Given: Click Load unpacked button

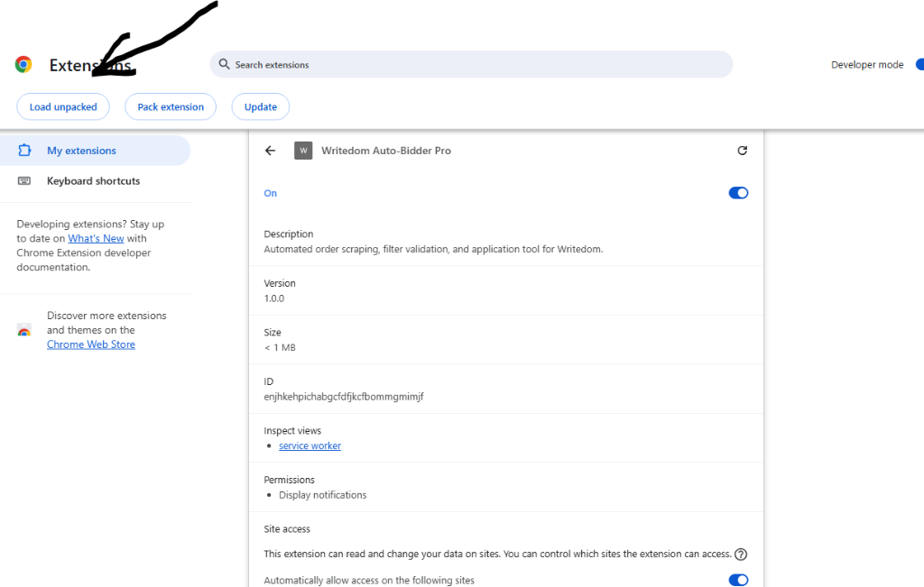Looking at the screenshot, I should click(63, 106).
